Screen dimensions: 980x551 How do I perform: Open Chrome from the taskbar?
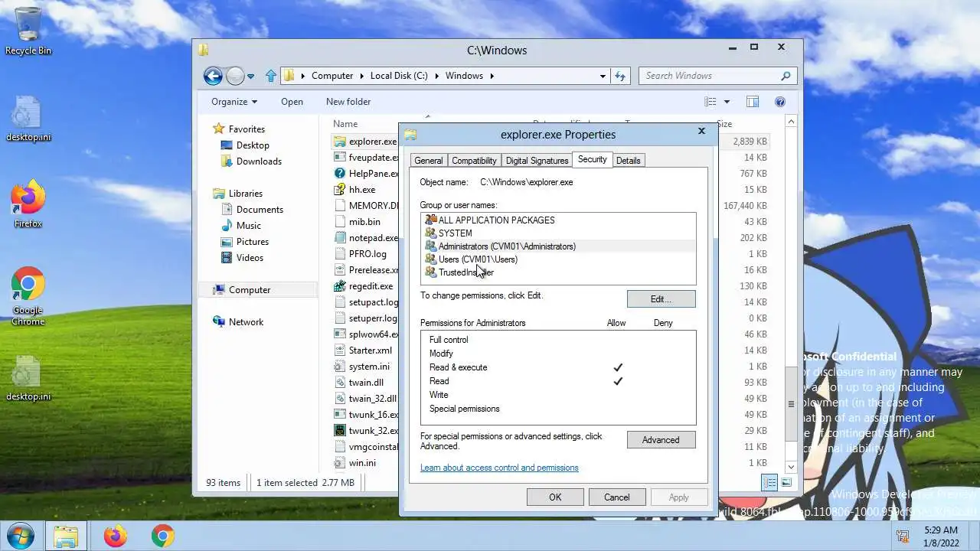(x=162, y=536)
